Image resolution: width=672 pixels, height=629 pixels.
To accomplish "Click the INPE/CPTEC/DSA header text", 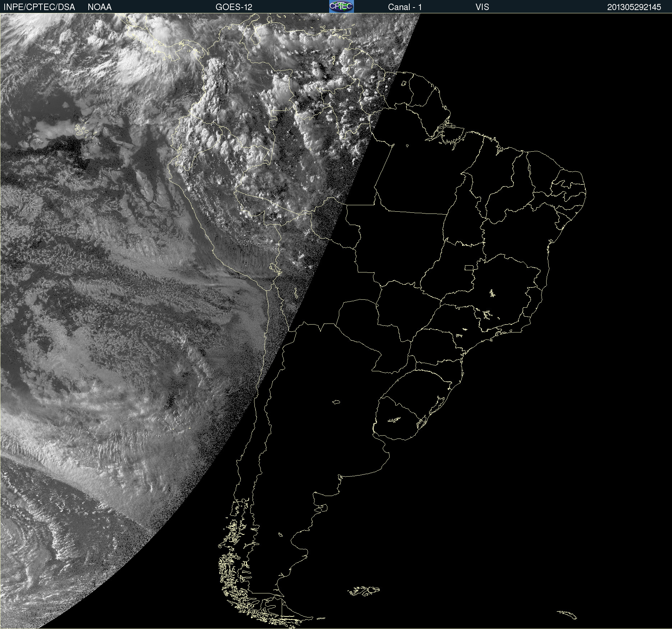I will (39, 7).
